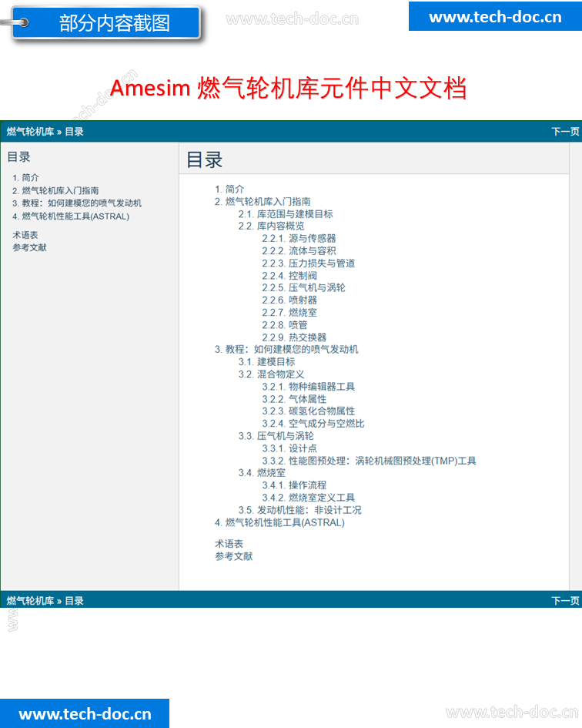Go to section 3.1. 建模目标
The height and width of the screenshot is (728, 582).
click(x=266, y=361)
